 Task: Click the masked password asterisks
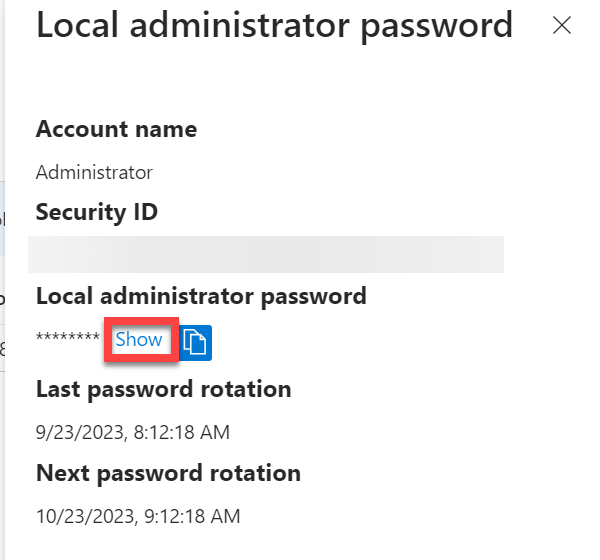(68, 340)
